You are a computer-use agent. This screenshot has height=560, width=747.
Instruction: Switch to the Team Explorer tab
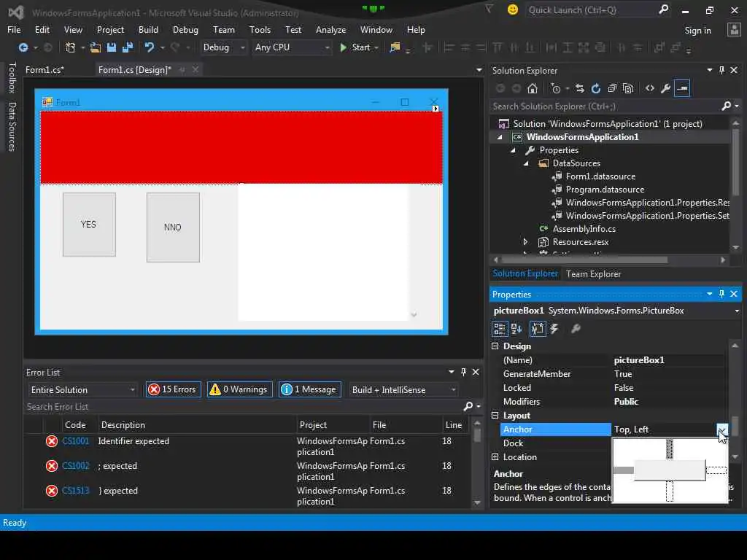point(593,274)
